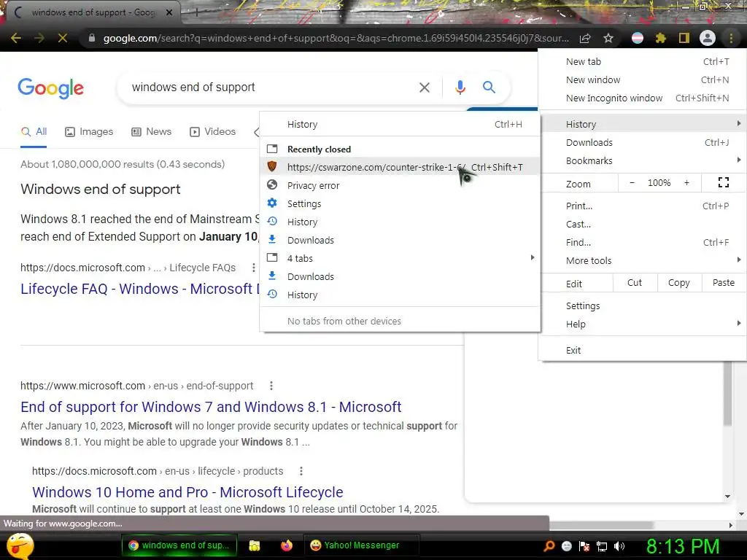Share this page via share icon
This screenshot has width=747, height=560.
[585, 38]
